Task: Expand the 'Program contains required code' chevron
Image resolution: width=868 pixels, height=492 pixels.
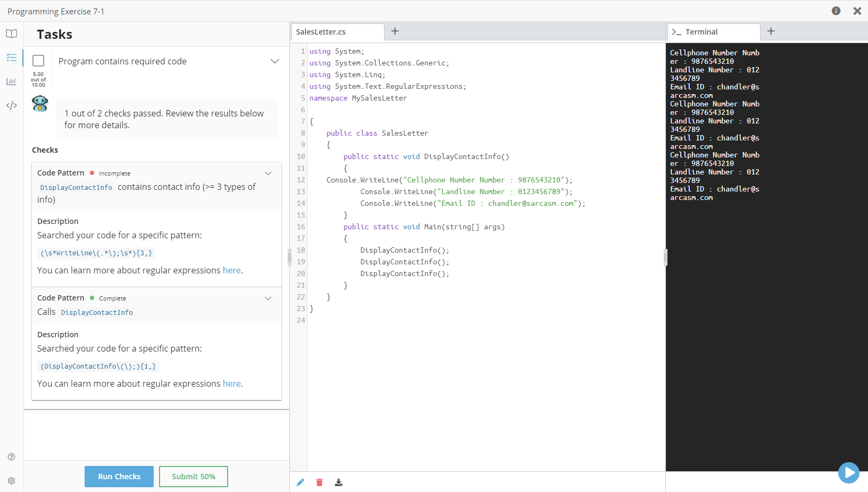Action: click(x=275, y=61)
